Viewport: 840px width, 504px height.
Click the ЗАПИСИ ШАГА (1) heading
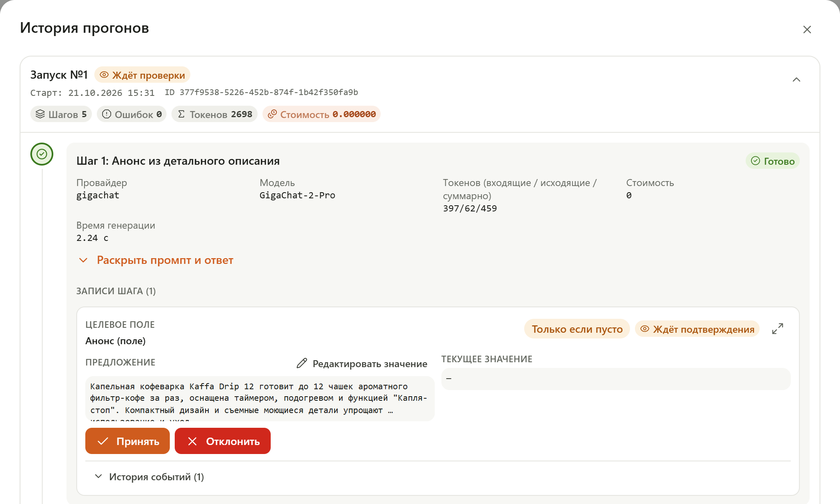point(116,291)
